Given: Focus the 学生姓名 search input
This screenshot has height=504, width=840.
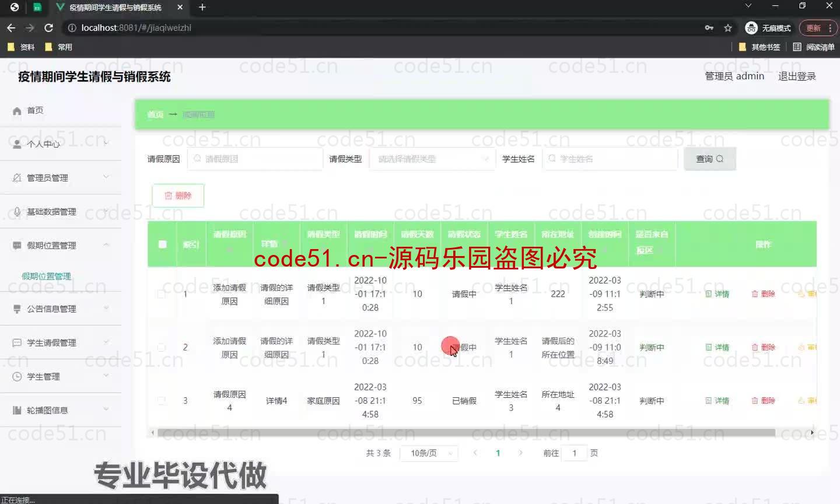Looking at the screenshot, I should click(x=610, y=159).
